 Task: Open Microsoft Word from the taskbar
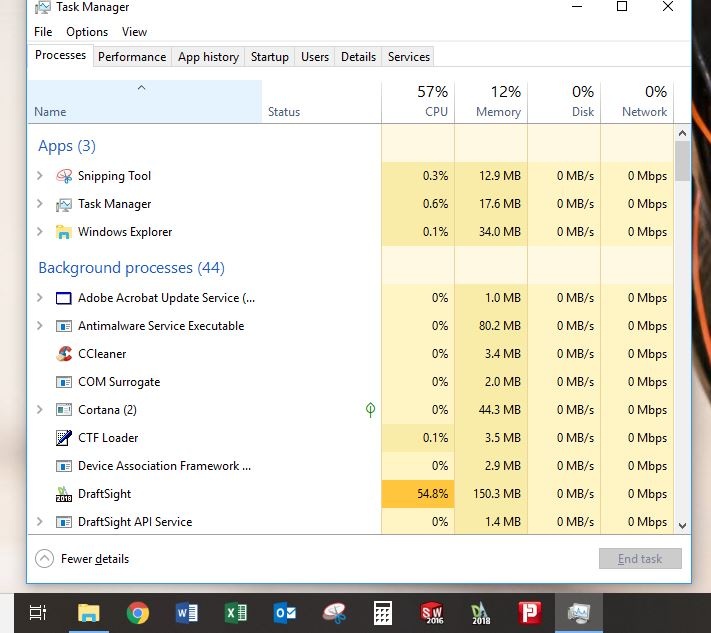(x=186, y=613)
